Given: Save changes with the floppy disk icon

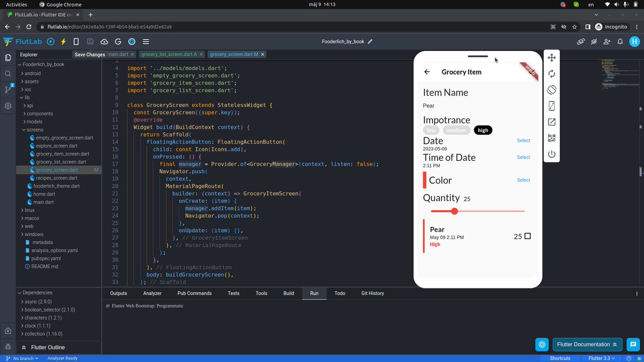Looking at the screenshot, I should pos(90,41).
